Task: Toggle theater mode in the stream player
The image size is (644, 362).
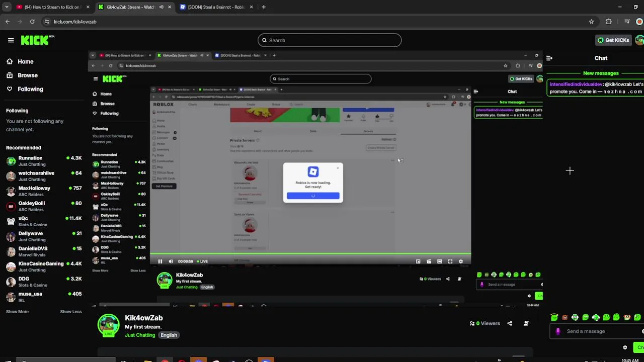Action: (439, 261)
